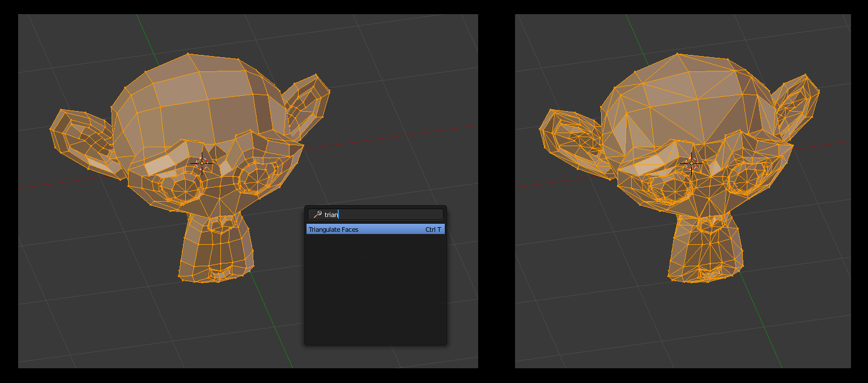Image resolution: width=868 pixels, height=383 pixels.
Task: Click the 3D cursor in right viewport
Action: [691, 163]
